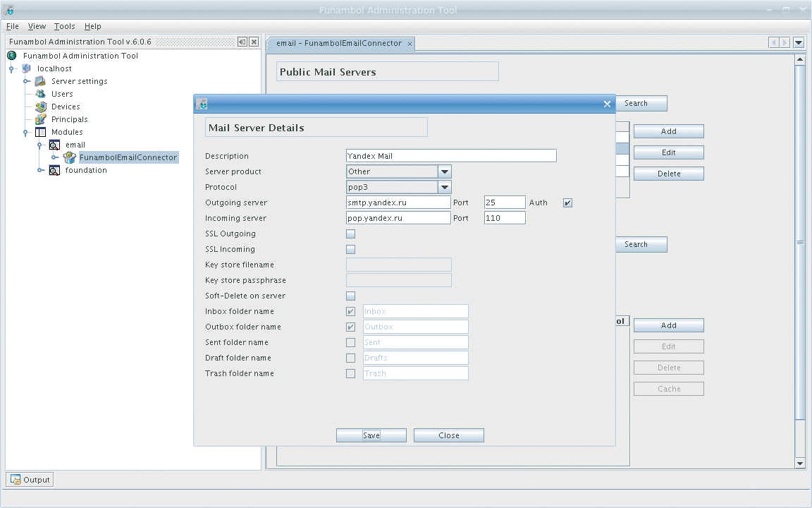Screen dimensions: 812x508
Task: Collapse the email tree node
Action: click(40, 145)
